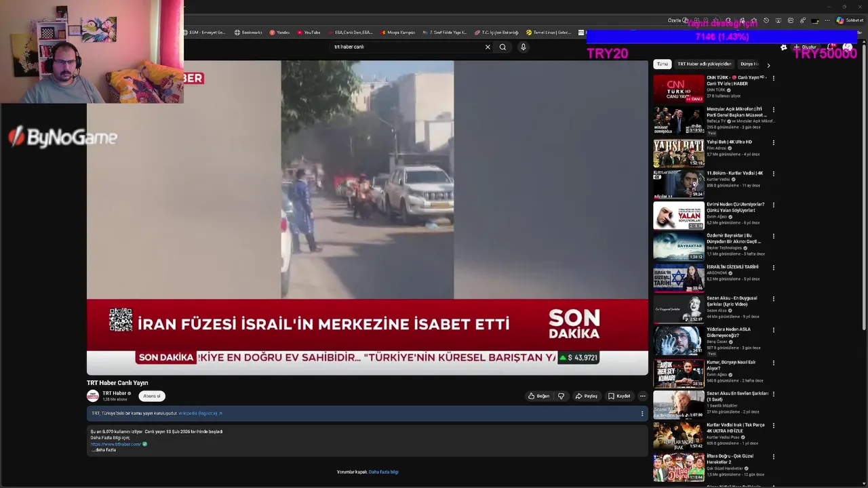
Task: Select the 'Tümü' filter chip
Action: pyautogui.click(x=663, y=64)
